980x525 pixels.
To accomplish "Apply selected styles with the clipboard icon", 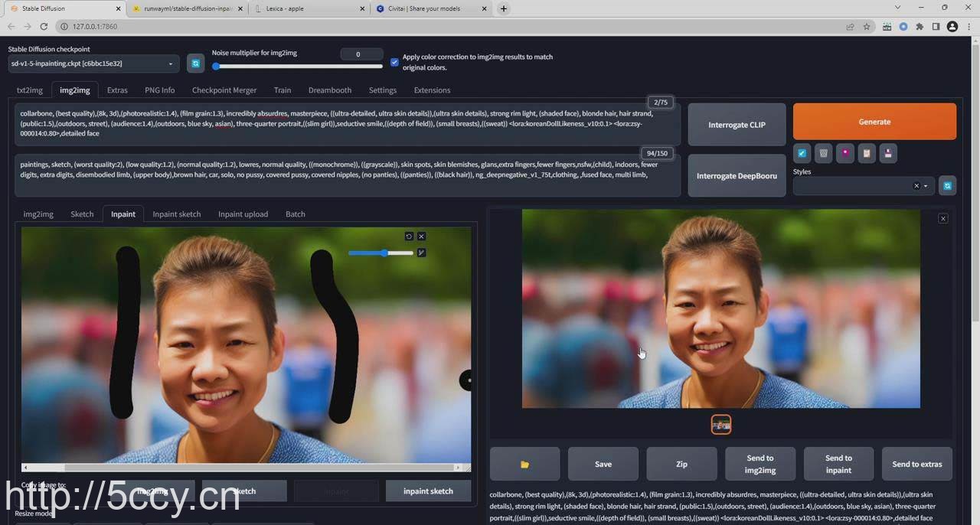I will click(866, 153).
